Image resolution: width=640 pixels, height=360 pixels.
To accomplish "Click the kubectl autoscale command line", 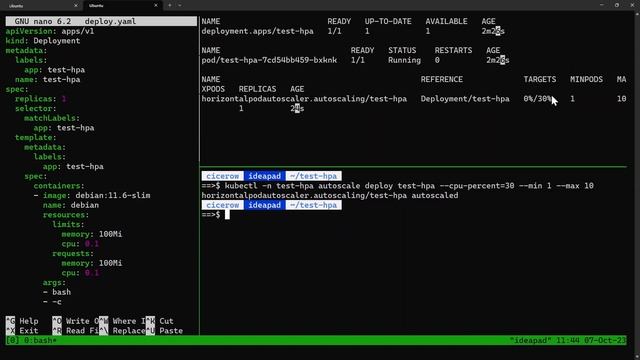I will (x=398, y=186).
